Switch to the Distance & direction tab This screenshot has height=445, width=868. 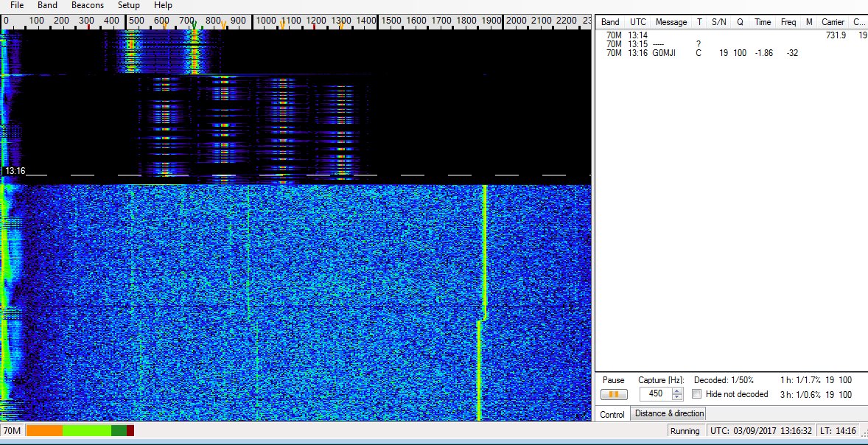coord(669,413)
